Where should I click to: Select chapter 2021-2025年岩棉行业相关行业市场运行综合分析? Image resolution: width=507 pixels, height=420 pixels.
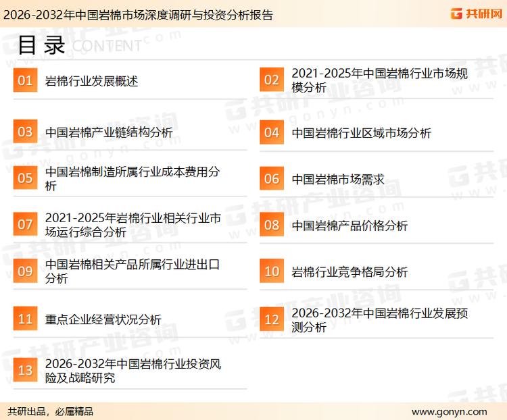coord(133,225)
